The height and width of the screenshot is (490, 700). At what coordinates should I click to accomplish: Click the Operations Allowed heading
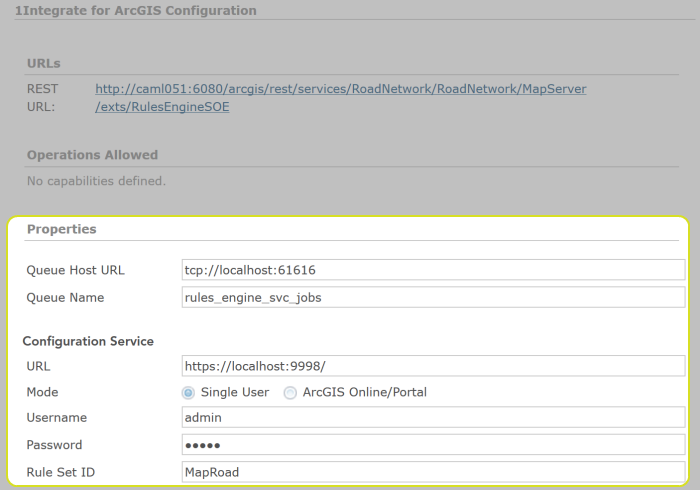pyautogui.click(x=92, y=155)
